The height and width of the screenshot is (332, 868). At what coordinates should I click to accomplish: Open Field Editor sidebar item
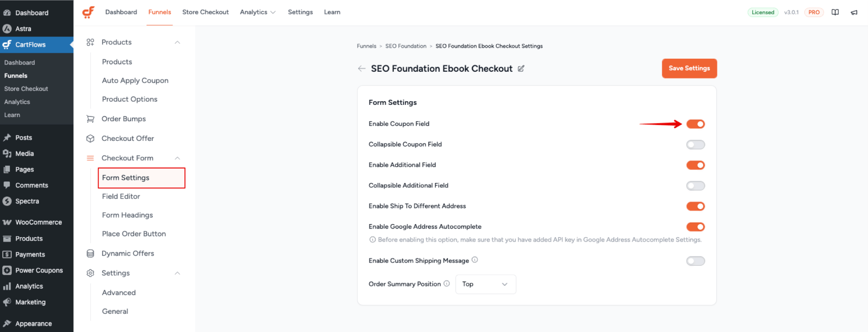tap(121, 196)
